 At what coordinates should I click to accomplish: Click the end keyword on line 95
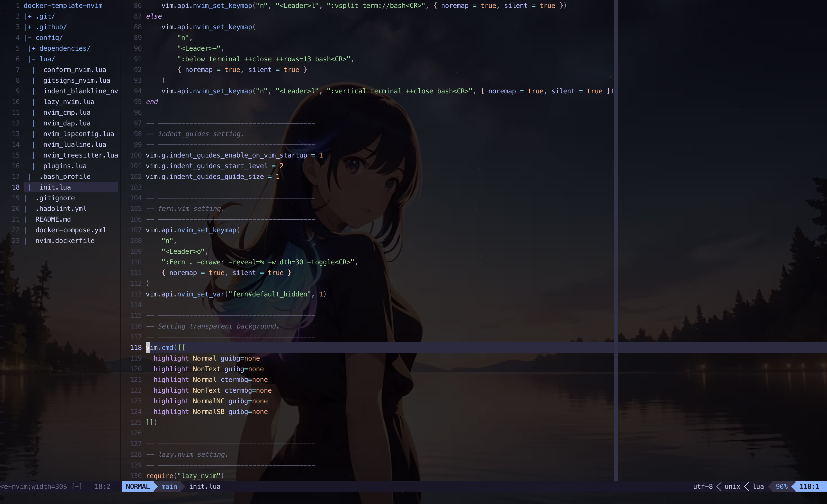coord(152,102)
